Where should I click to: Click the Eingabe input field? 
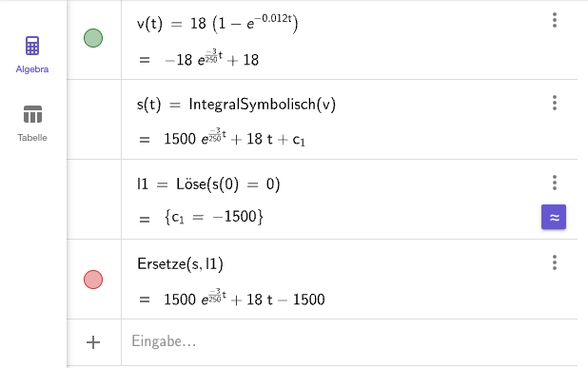(349, 341)
